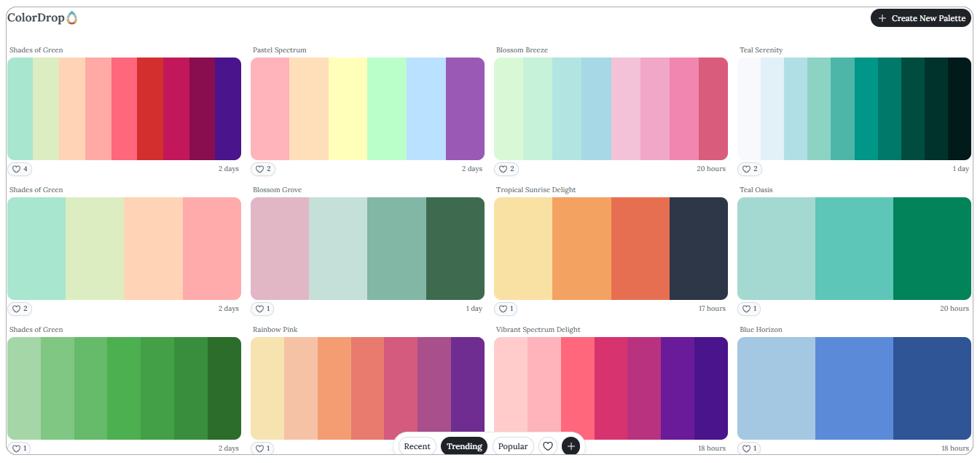Click the heart icon on Blossom Grove

pos(262,308)
